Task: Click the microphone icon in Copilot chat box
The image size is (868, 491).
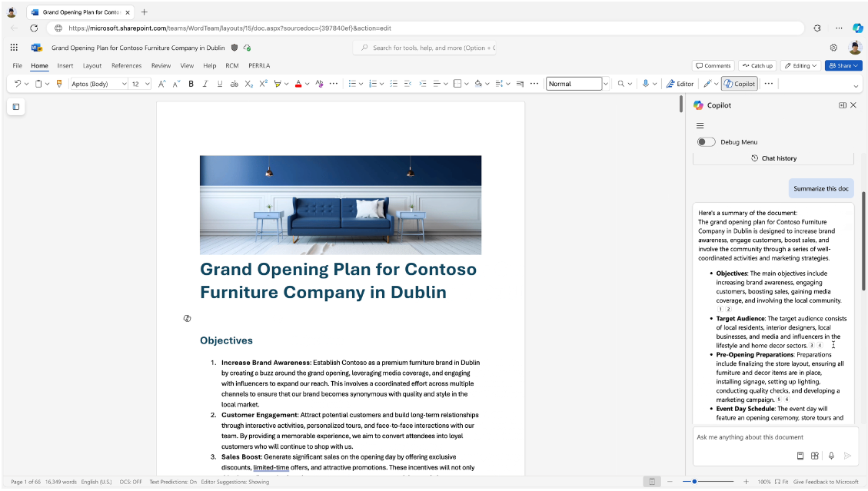Action: (x=831, y=456)
